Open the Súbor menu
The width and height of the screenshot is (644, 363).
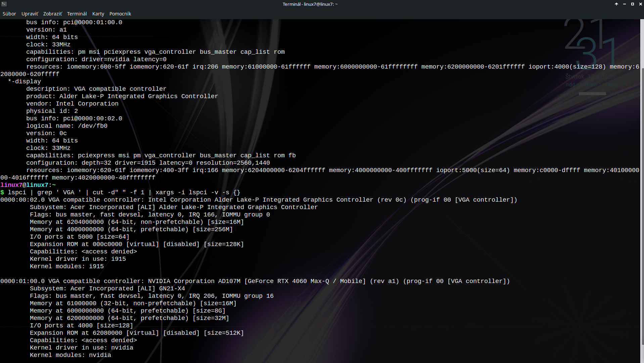(x=9, y=14)
